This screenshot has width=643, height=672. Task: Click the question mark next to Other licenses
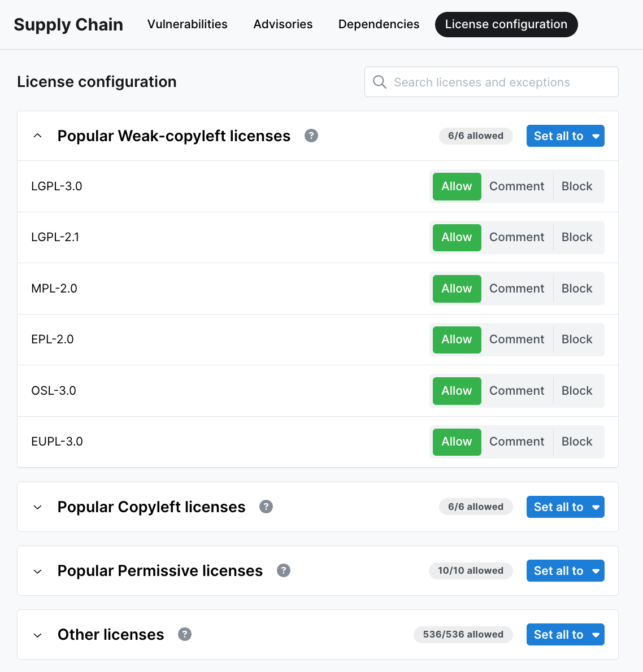(184, 634)
